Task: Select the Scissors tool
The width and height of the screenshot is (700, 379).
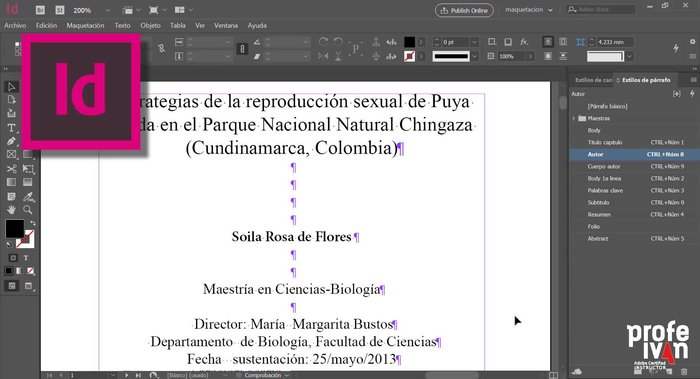Action: click(x=12, y=169)
